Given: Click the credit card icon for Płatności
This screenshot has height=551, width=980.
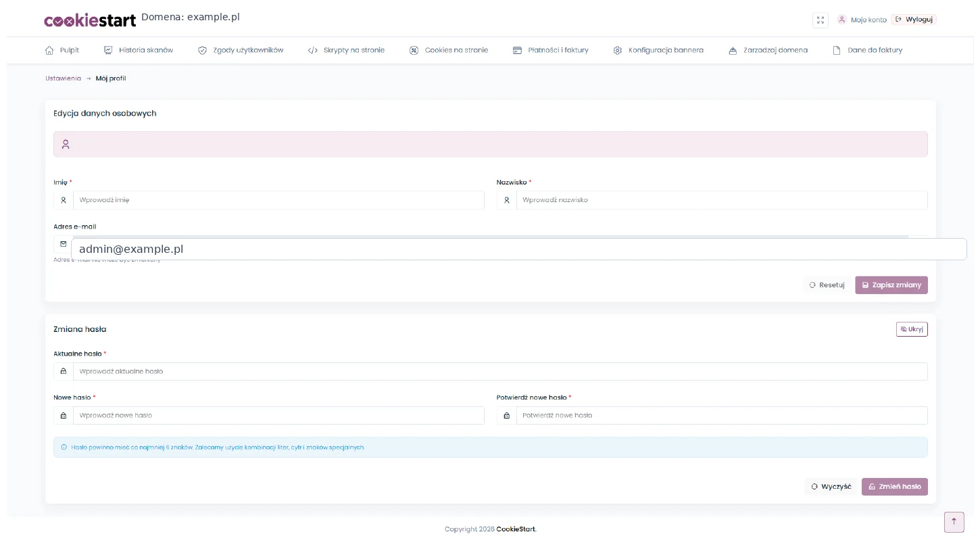Looking at the screenshot, I should coord(517,50).
